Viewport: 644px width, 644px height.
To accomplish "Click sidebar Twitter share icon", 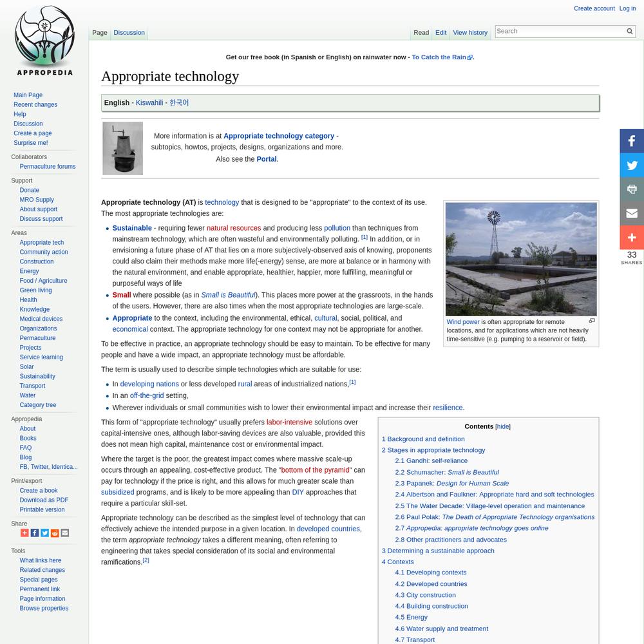I will 45,533.
